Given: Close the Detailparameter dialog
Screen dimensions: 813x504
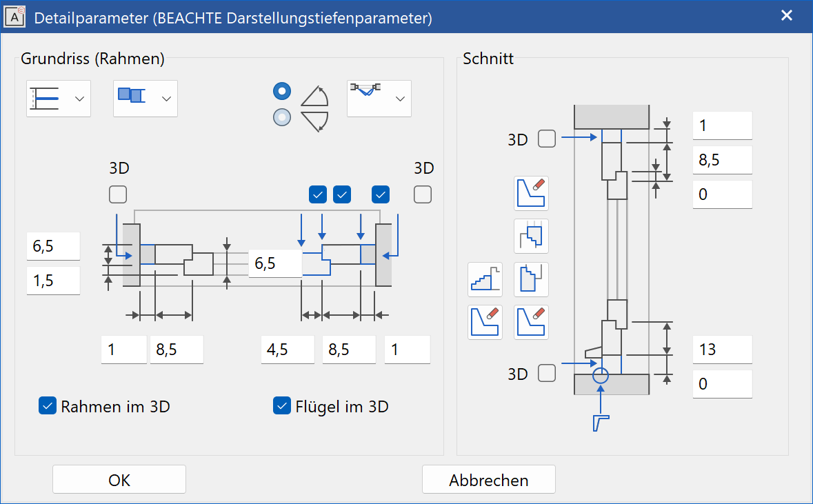Looking at the screenshot, I should 787,16.
